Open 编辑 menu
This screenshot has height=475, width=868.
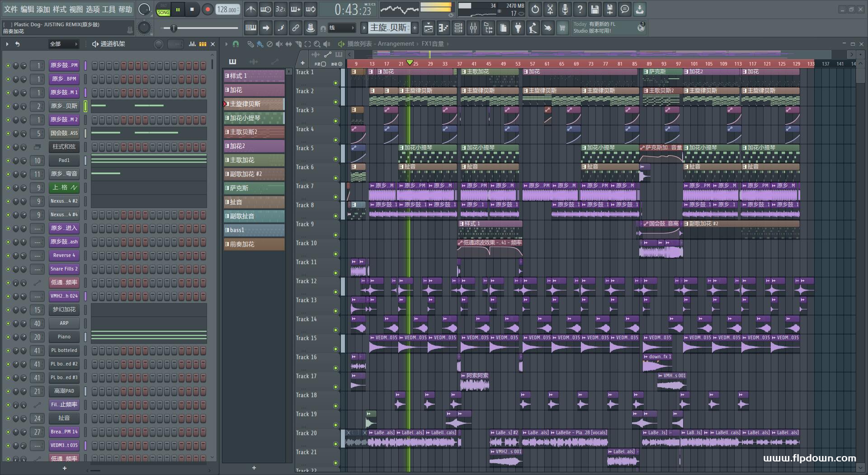[27, 9]
